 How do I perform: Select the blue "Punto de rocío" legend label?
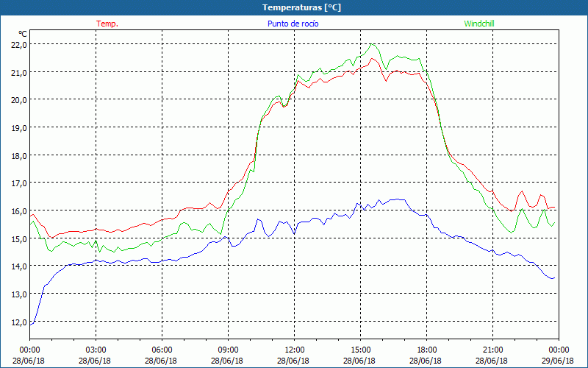(293, 24)
